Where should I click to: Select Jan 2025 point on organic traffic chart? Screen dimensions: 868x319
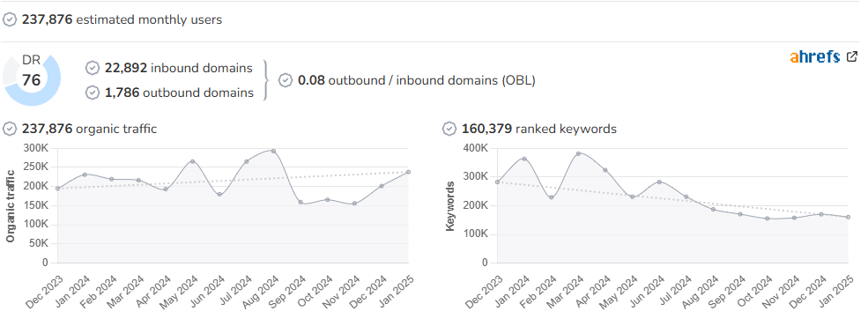408,172
